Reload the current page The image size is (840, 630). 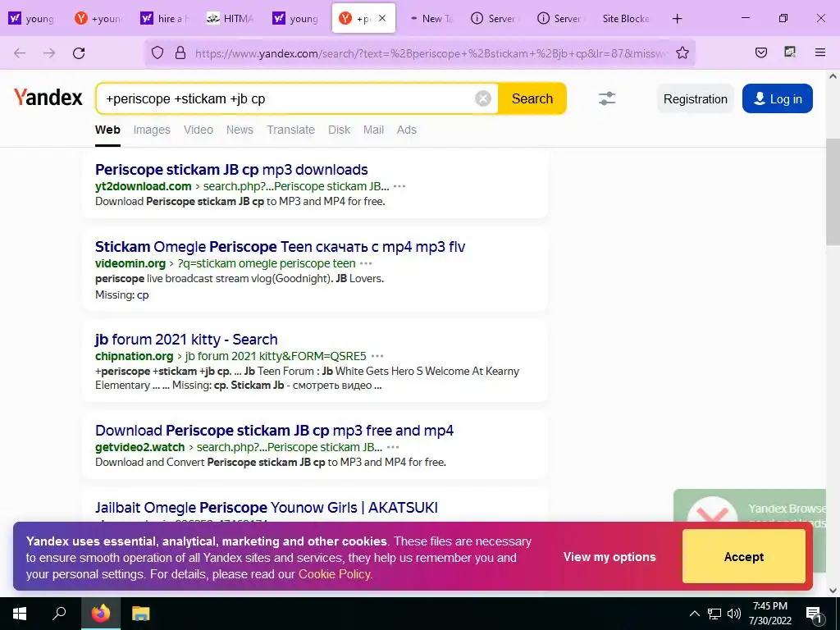(x=79, y=53)
